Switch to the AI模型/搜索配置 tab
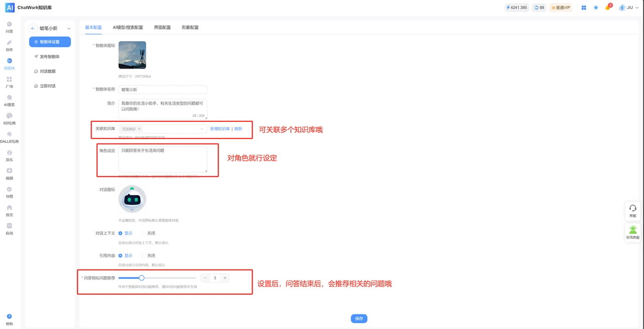644x329 pixels. (127, 28)
